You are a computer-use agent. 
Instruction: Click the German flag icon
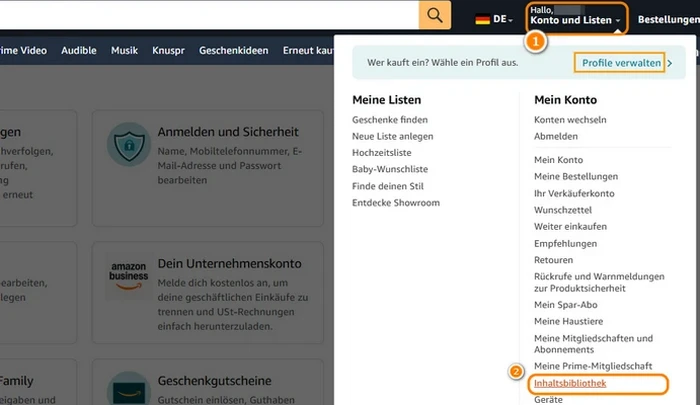(x=483, y=20)
